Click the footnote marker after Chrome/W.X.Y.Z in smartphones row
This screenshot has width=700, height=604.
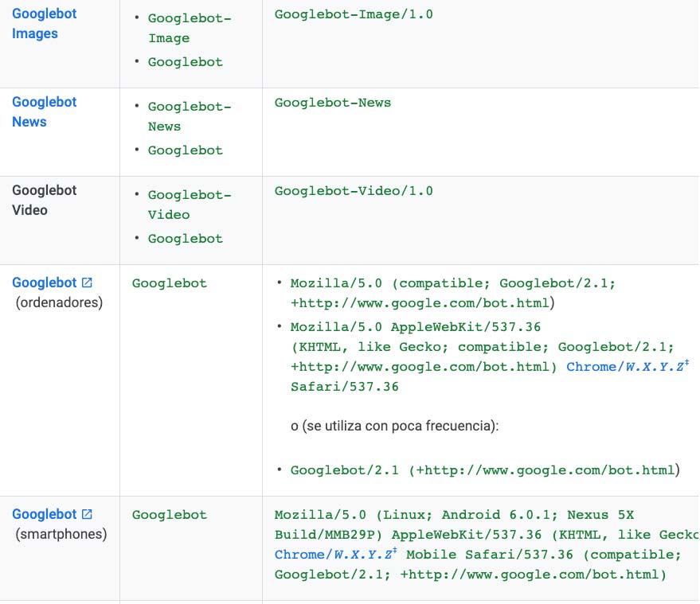[x=396, y=550]
